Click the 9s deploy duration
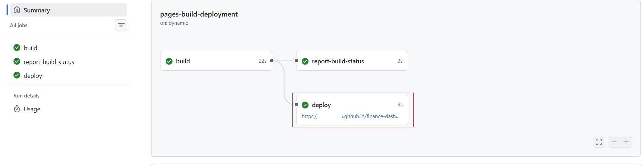The height and width of the screenshot is (166, 644). [400, 105]
